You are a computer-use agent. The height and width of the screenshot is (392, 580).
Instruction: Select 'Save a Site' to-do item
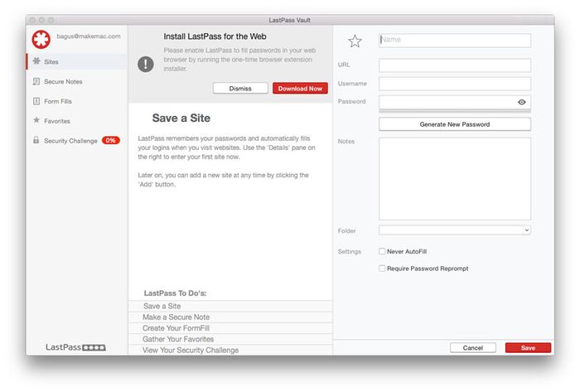pyautogui.click(x=230, y=306)
